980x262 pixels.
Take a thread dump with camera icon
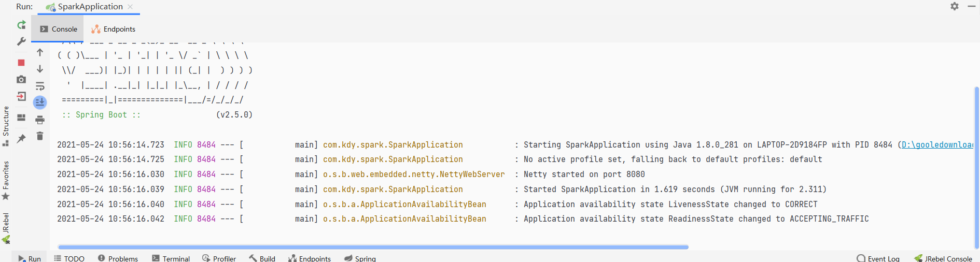click(21, 79)
